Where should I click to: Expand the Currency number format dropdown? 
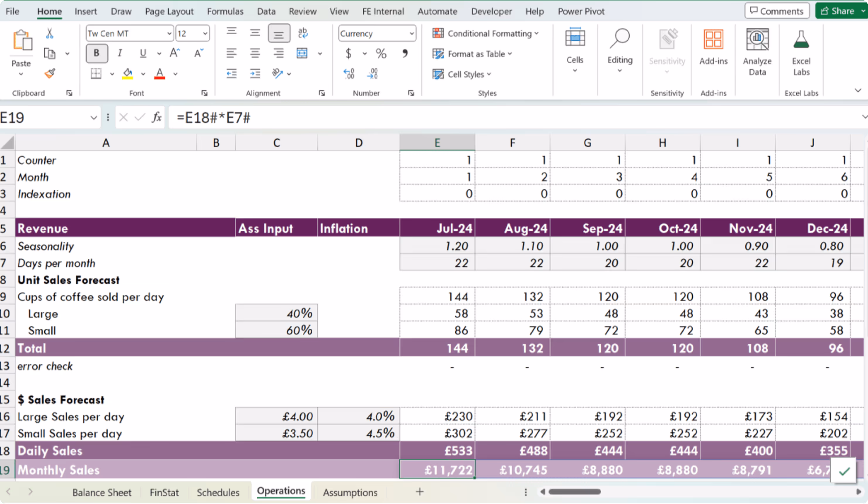pyautogui.click(x=412, y=34)
